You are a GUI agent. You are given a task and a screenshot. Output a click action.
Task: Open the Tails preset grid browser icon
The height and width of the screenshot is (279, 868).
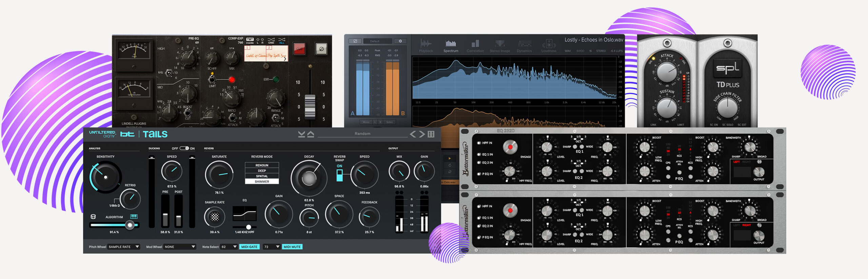point(431,134)
